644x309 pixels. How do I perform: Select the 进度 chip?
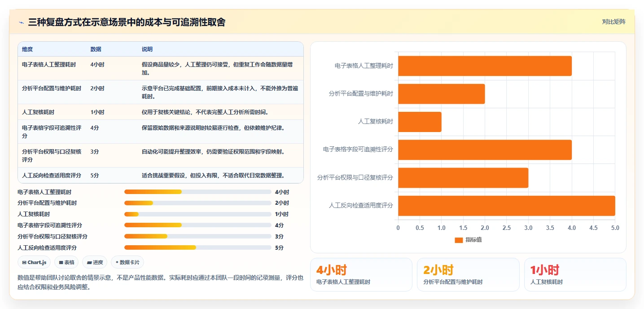point(95,262)
